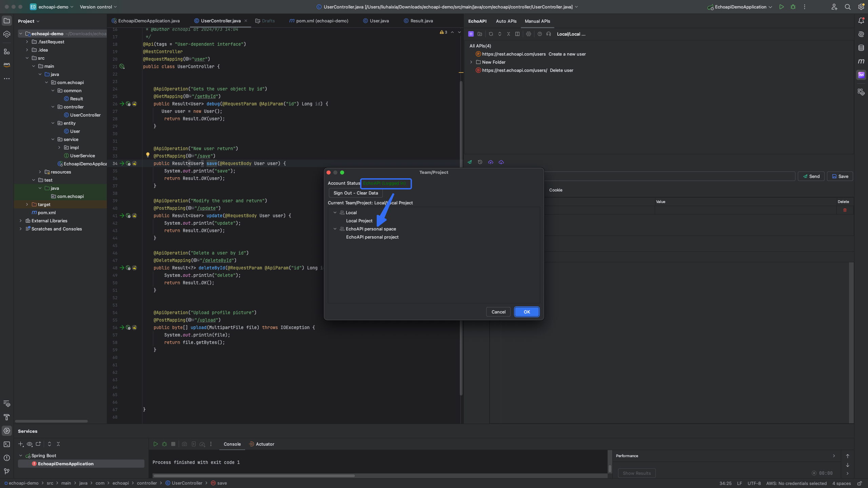Click Cancel in Team/Project dialog
The height and width of the screenshot is (488, 868).
[498, 312]
